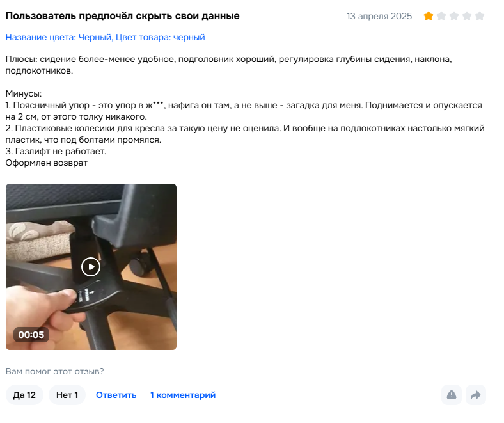This screenshot has width=504, height=423.
Task: Click the 'Вам помог этот отзыв?' text
Action: coord(54,371)
